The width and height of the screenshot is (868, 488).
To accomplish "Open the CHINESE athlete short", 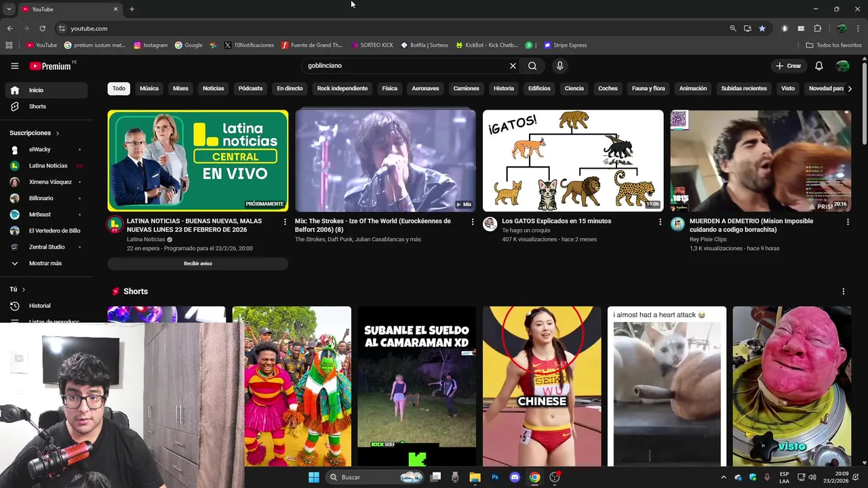I will 542,386.
